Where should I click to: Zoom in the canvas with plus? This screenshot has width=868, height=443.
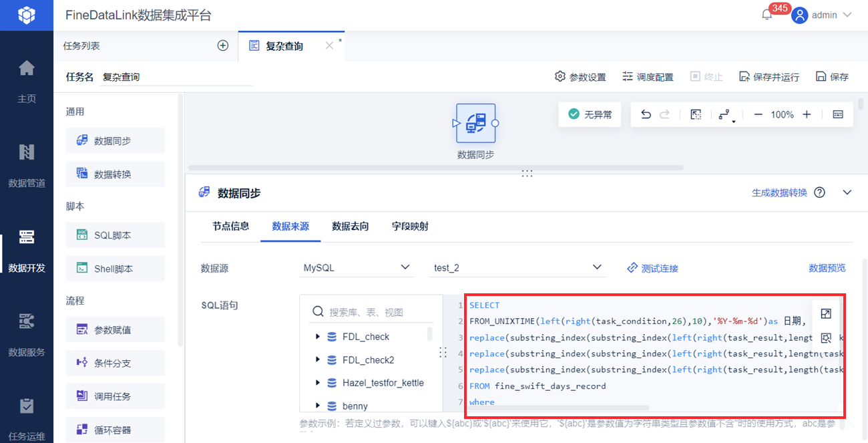click(807, 114)
